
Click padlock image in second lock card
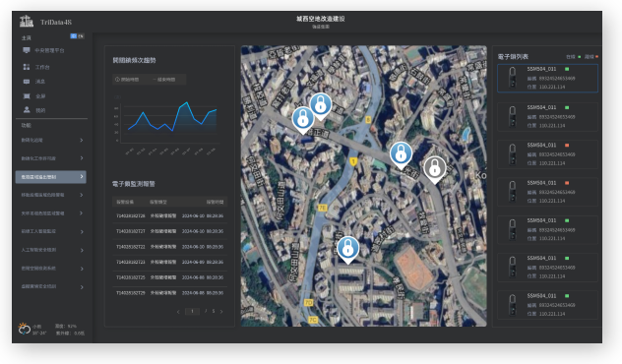pyautogui.click(x=513, y=116)
